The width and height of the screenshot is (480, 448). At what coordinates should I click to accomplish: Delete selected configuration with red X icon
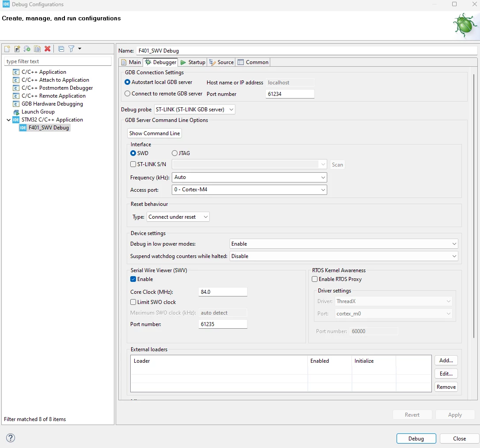tap(47, 49)
